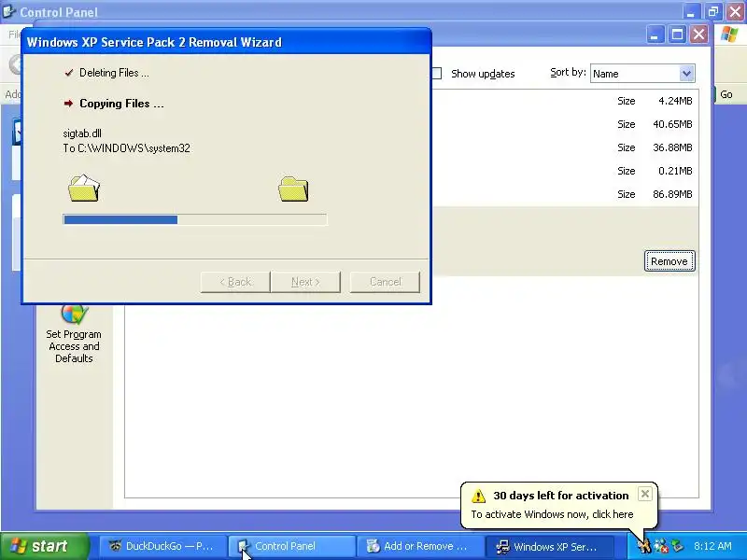
Task: Click the 0.21MB size value
Action: pos(675,171)
